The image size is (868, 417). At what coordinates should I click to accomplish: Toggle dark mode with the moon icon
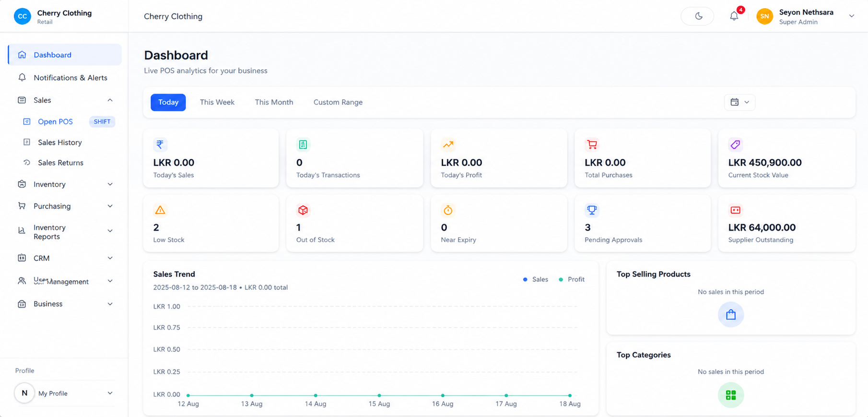click(x=698, y=16)
